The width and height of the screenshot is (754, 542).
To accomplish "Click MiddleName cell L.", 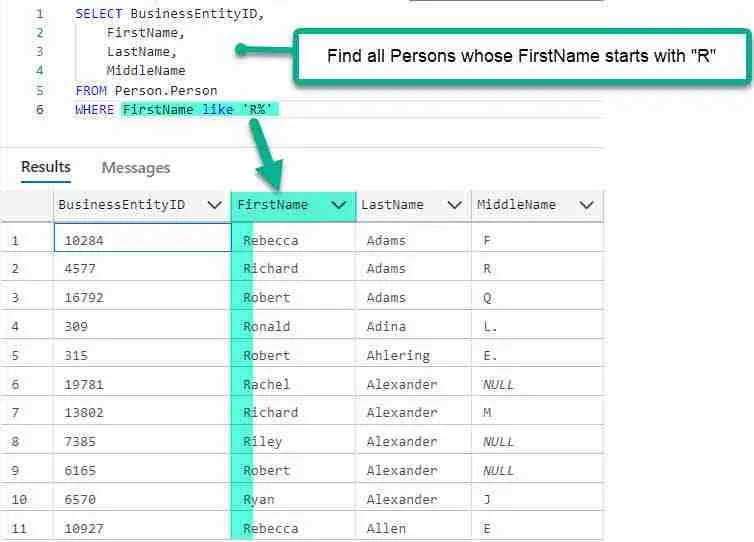I will point(538,326).
